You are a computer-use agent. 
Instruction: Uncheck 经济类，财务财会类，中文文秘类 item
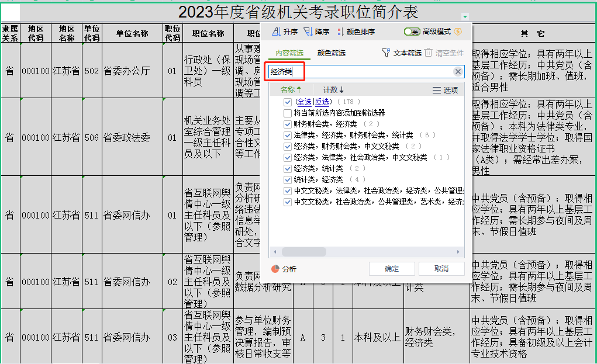pos(288,146)
